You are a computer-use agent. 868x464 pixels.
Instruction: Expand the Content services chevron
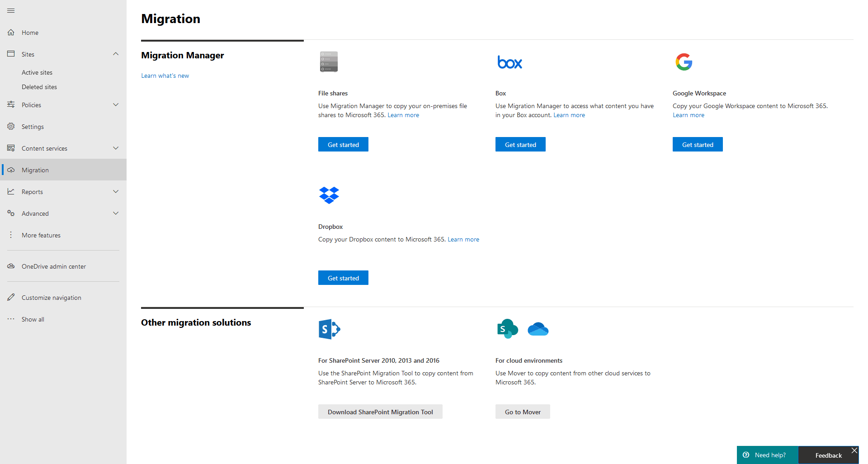click(x=116, y=148)
